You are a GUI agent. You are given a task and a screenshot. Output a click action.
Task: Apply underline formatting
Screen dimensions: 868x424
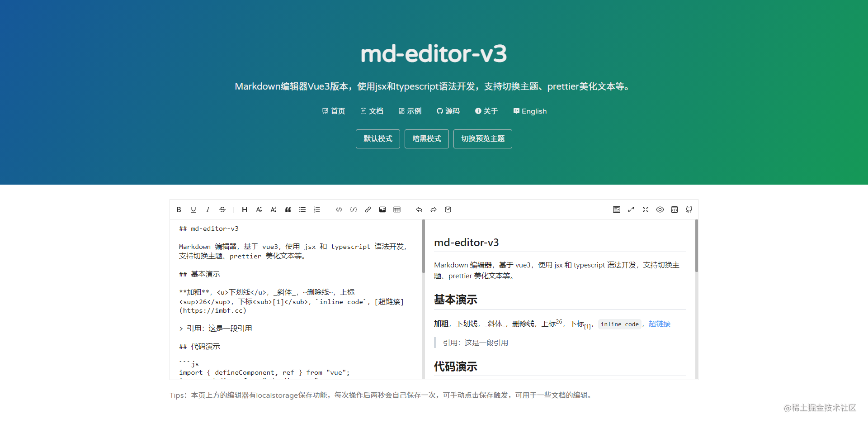click(x=193, y=210)
